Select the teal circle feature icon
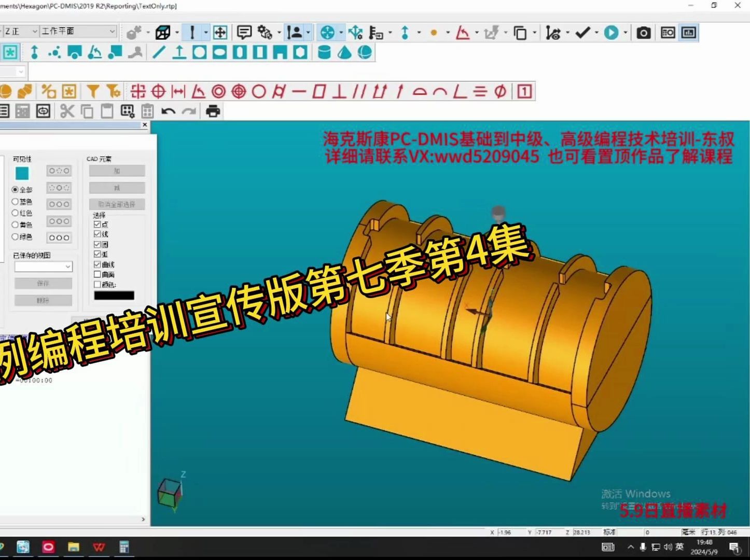The image size is (750, 560). coord(200,52)
